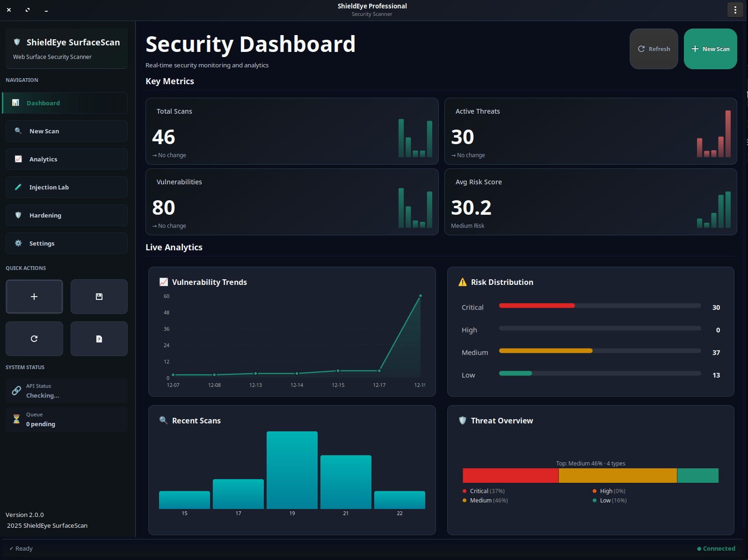Click the Critical (37%) legend entry
Image resolution: width=748 pixels, height=560 pixels.
point(484,491)
